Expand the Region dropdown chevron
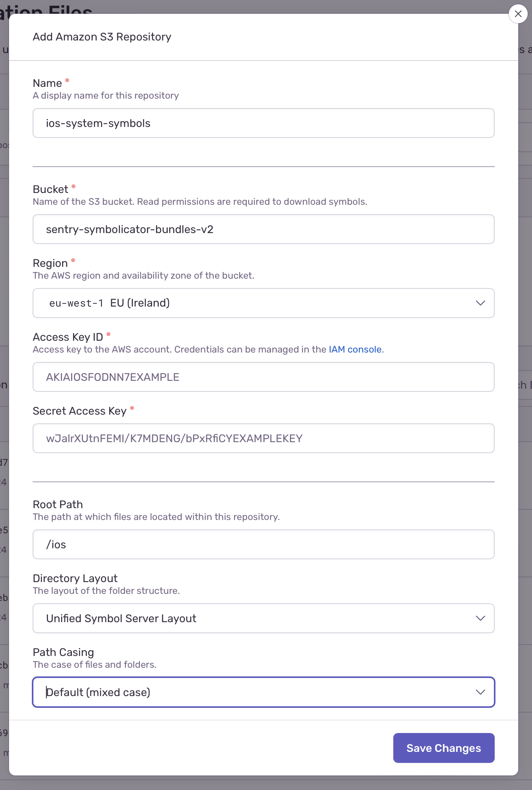Image resolution: width=532 pixels, height=790 pixels. click(480, 303)
